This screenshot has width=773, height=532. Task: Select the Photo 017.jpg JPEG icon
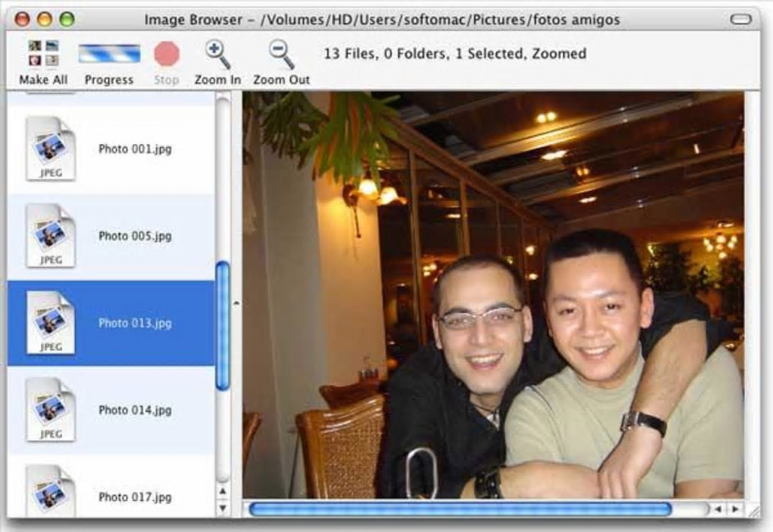(x=50, y=491)
